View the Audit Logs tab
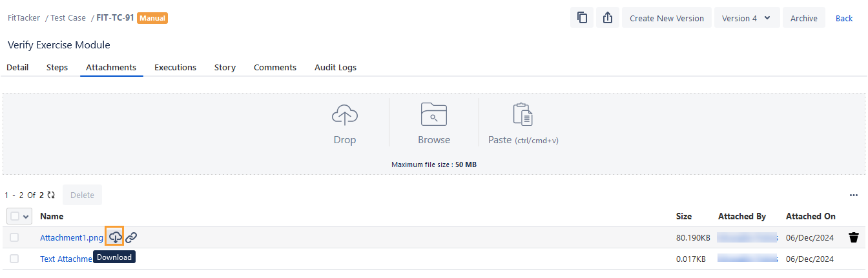This screenshot has width=868, height=278. coord(335,67)
